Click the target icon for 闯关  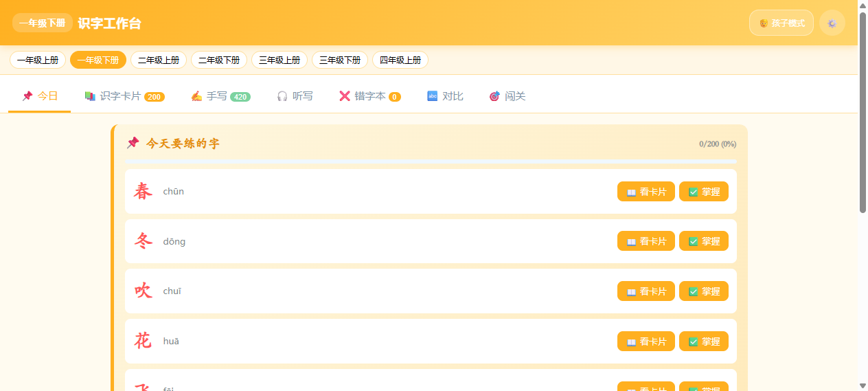point(494,96)
